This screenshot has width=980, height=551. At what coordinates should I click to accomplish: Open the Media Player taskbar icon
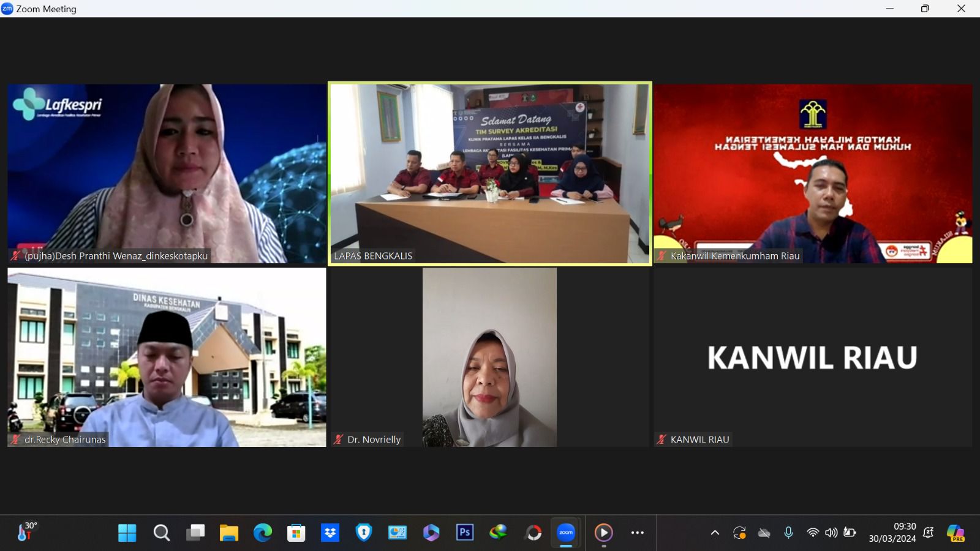pyautogui.click(x=604, y=533)
